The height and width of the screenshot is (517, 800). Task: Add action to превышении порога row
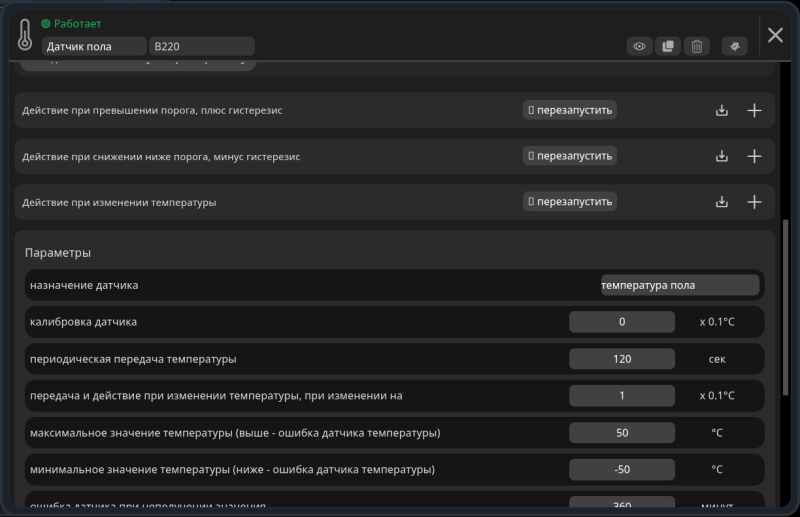pyautogui.click(x=754, y=110)
